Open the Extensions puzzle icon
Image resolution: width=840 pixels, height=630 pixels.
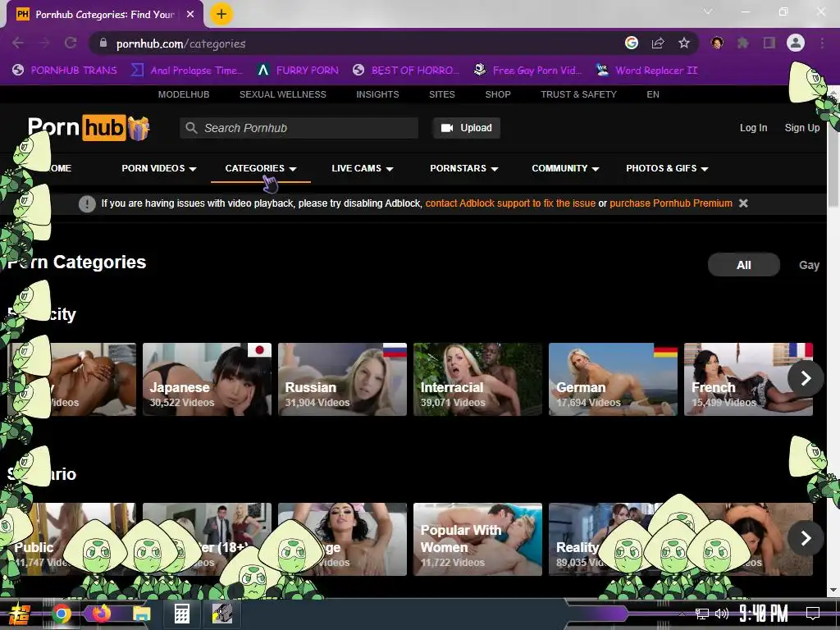[743, 43]
